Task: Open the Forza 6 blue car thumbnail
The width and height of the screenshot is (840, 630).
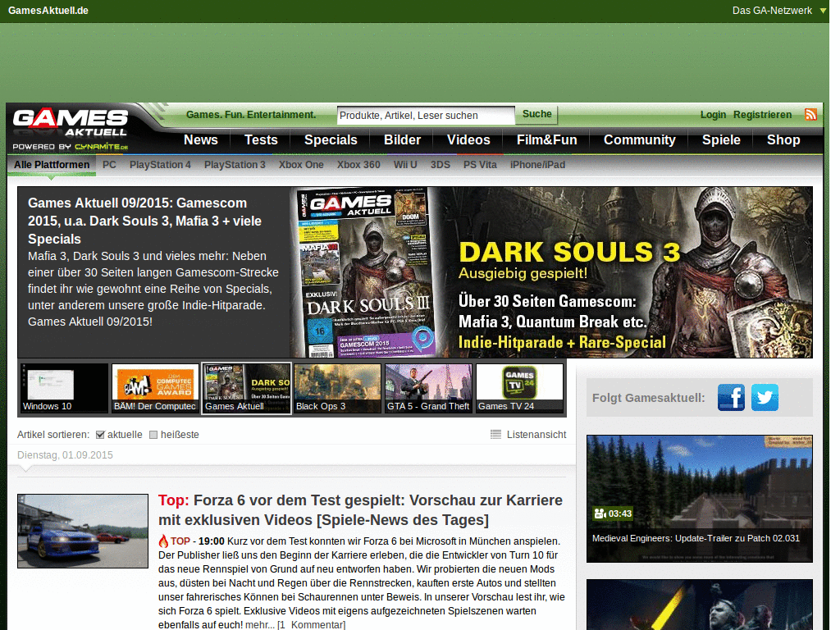Action: point(83,531)
